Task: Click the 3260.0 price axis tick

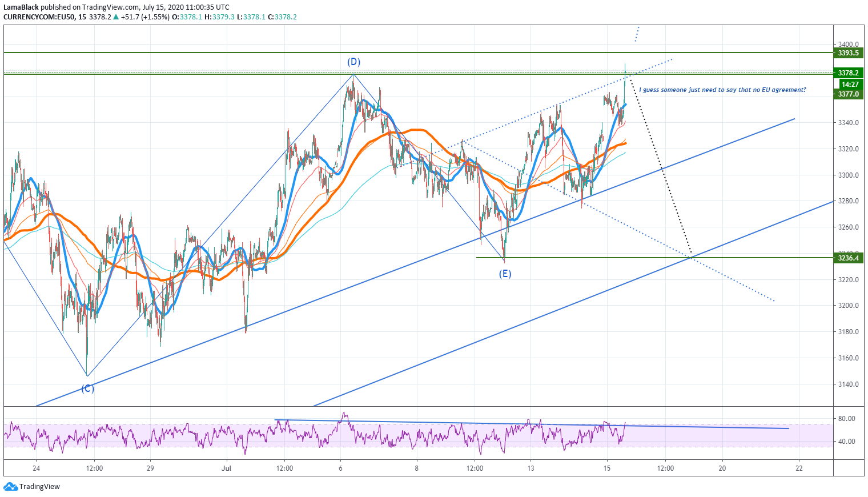Action: (849, 227)
